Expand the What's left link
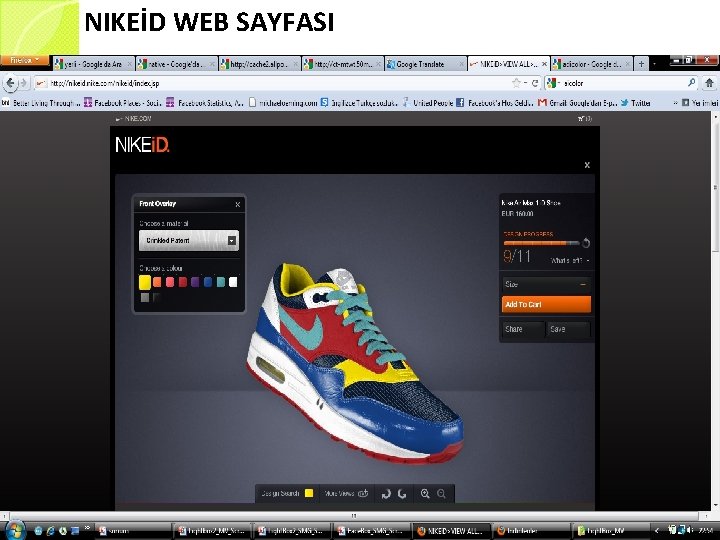Image resolution: width=720 pixels, height=540 pixels. [x=570, y=260]
